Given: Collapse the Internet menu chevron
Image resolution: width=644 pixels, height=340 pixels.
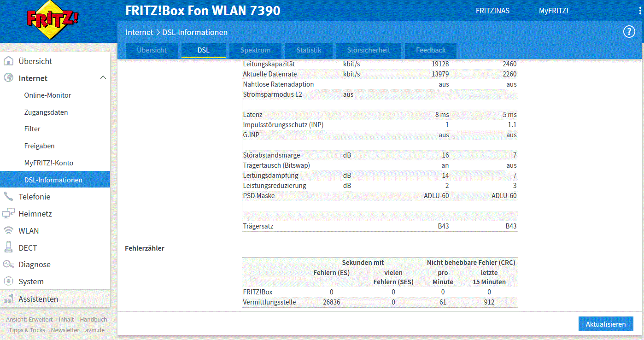Looking at the screenshot, I should click(x=103, y=78).
